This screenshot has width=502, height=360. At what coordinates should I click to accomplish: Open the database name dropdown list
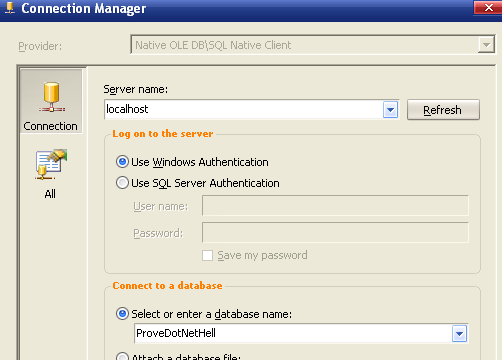click(x=459, y=334)
